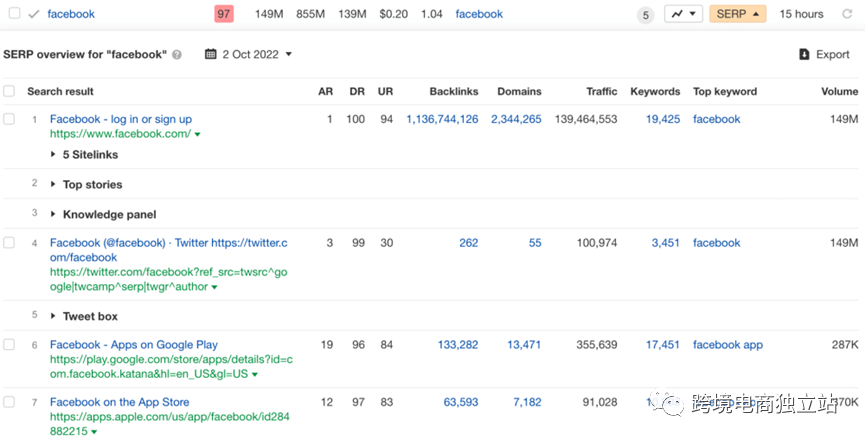This screenshot has width=865, height=441.
Task: Sort by the Domains column header
Action: point(519,92)
